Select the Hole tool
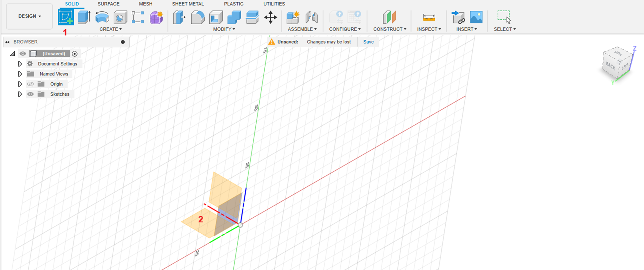This screenshot has width=644, height=270. tap(120, 17)
